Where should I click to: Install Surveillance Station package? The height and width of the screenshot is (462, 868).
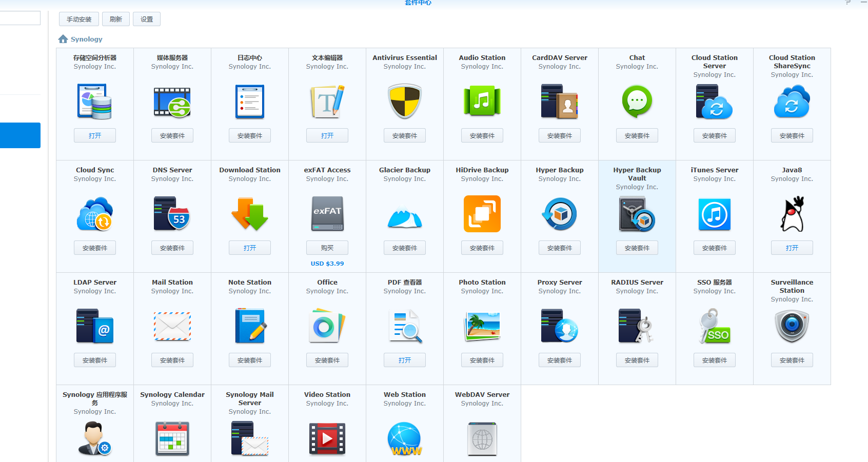coord(792,360)
